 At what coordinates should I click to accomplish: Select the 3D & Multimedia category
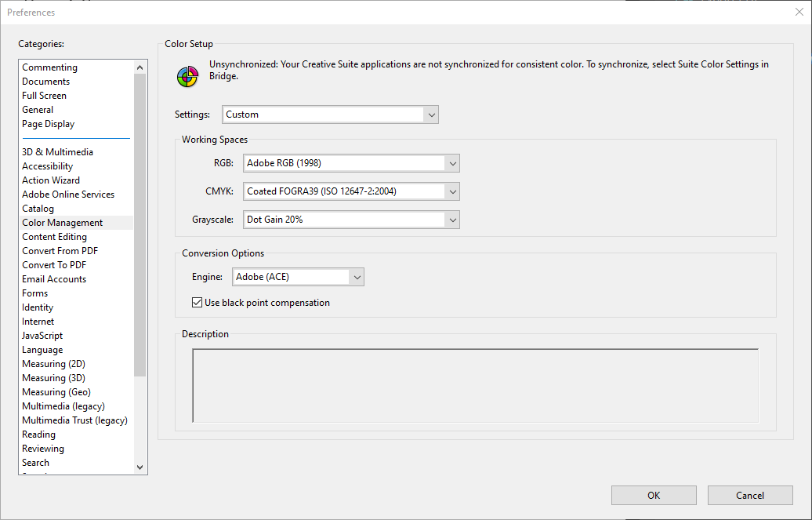click(x=57, y=152)
